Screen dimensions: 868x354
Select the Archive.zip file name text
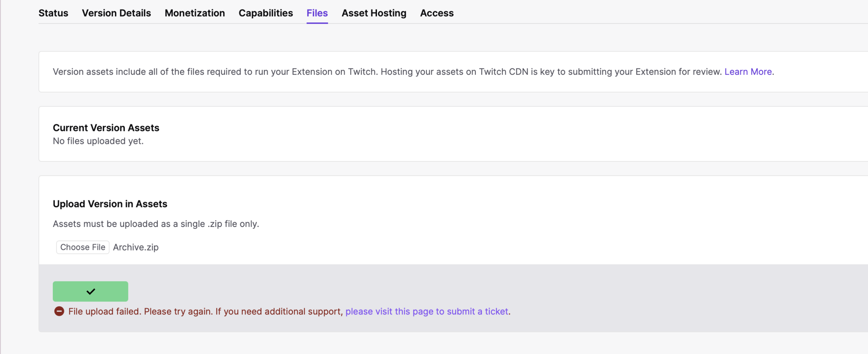tap(135, 247)
